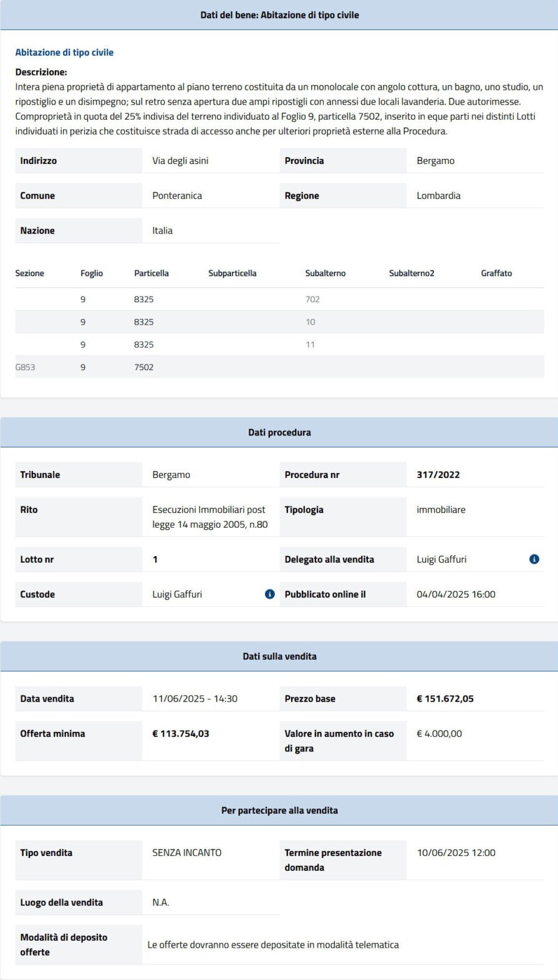The width and height of the screenshot is (558, 980).
Task: Select the 'Per partecipare alla vendita' header
Action: 279,811
